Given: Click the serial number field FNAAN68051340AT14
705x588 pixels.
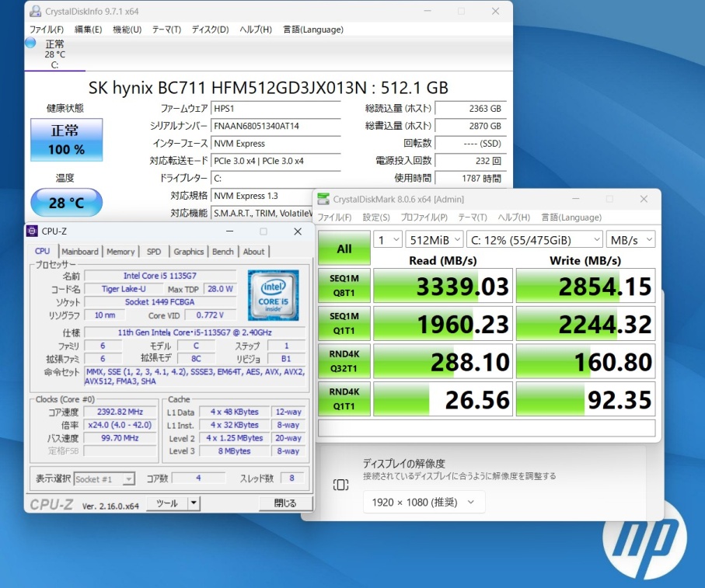Looking at the screenshot, I should point(276,126).
